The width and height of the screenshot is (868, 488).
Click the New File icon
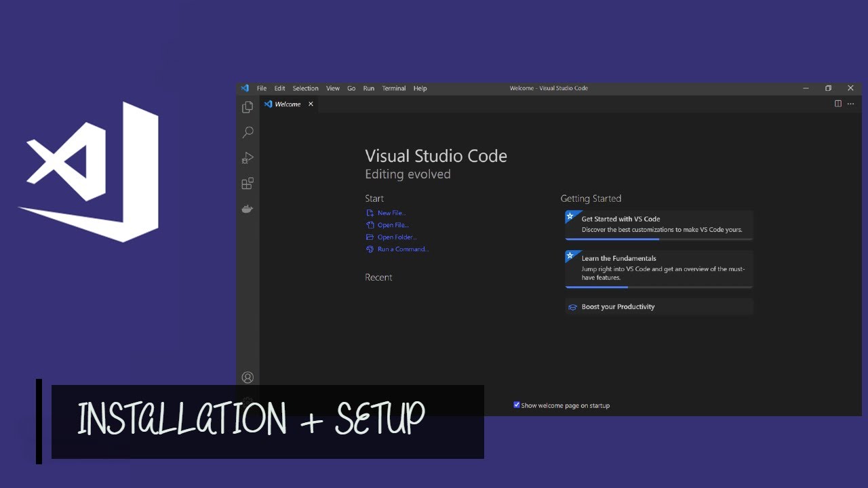pos(370,213)
